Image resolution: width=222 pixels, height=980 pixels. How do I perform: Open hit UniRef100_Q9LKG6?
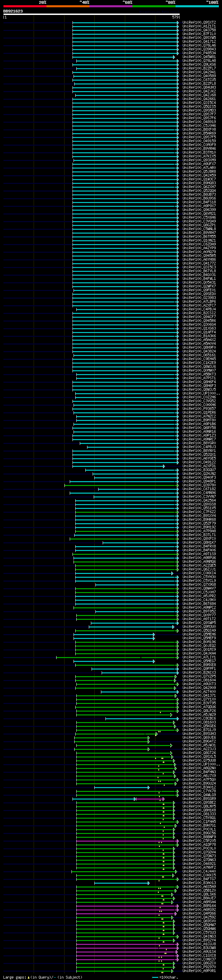coord(199,65)
